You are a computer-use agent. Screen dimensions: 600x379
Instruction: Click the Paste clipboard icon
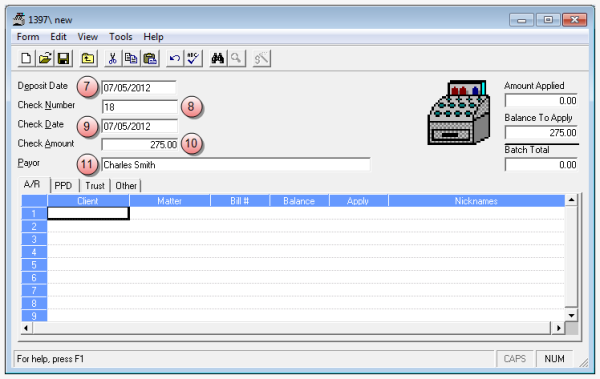(x=150, y=59)
